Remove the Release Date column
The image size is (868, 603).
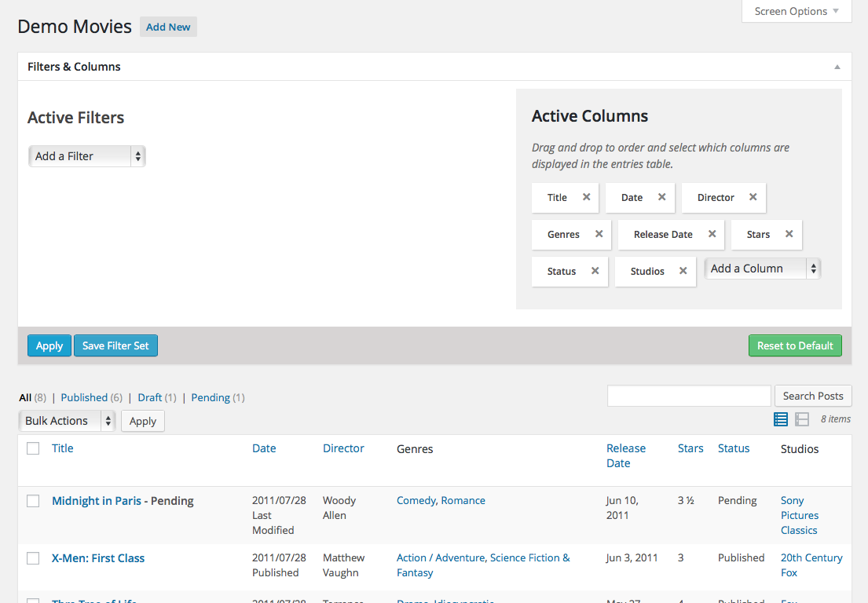tap(712, 234)
